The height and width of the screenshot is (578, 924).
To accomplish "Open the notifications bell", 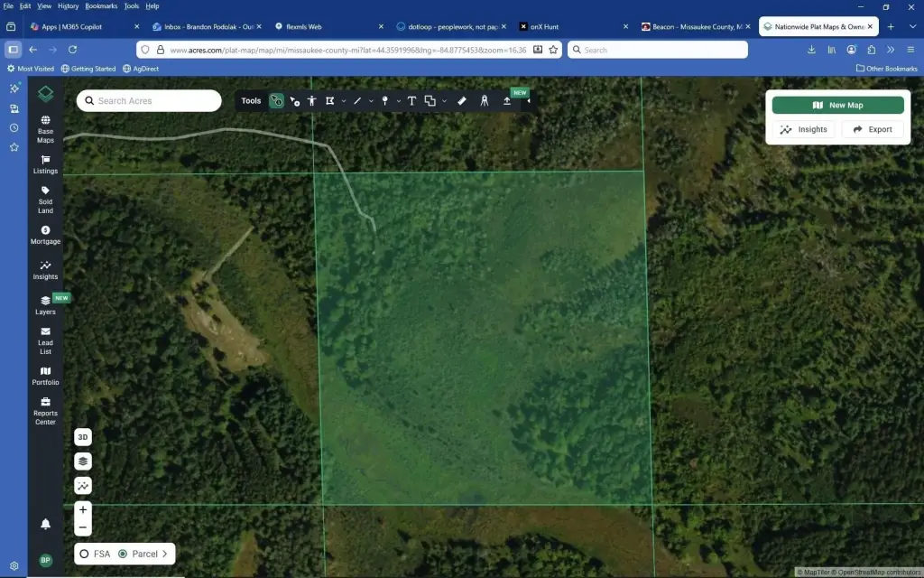I will click(45, 524).
